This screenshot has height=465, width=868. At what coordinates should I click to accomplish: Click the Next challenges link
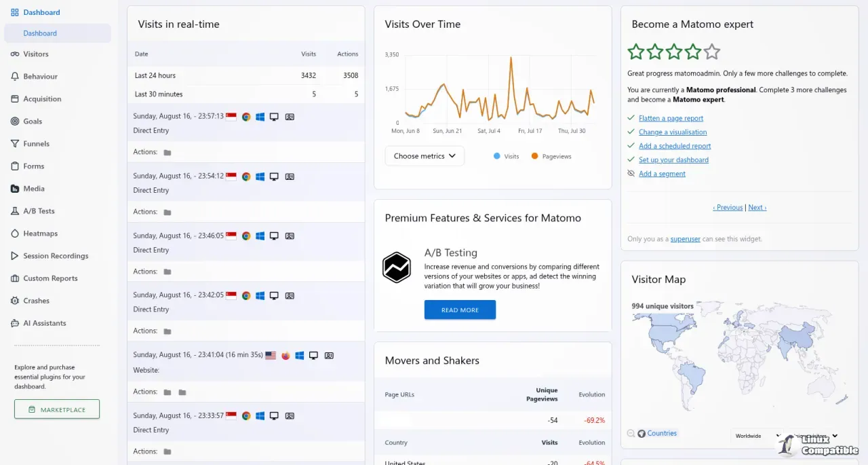pos(757,208)
